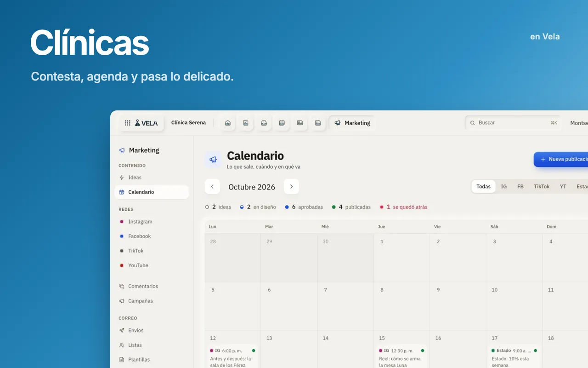Viewport: 588px width, 368px height.
Task: Open the IG 12:30 p. m. reel on day 15
Action: 401,356
